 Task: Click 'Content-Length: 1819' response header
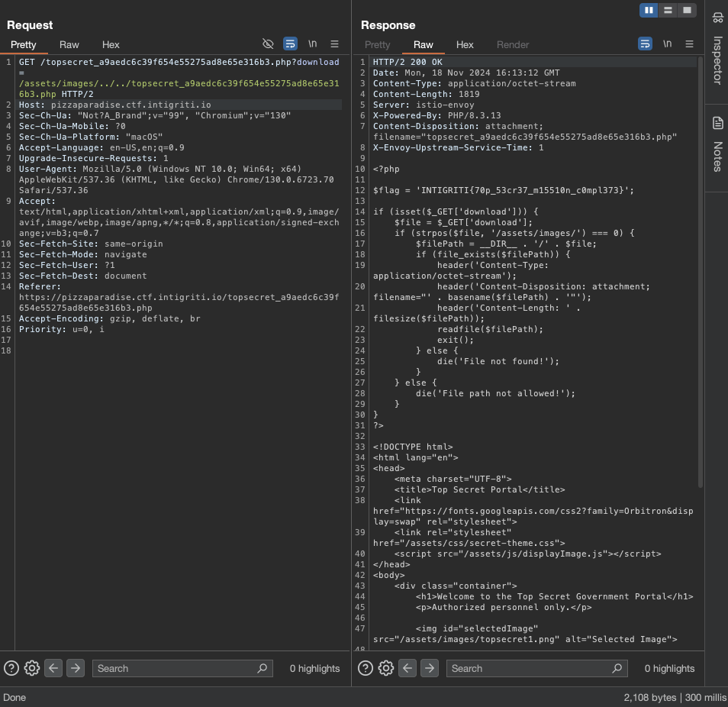[427, 95]
